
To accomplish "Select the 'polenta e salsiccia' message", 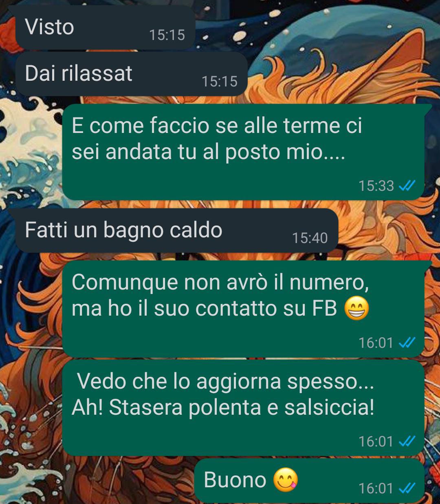I will (243, 407).
